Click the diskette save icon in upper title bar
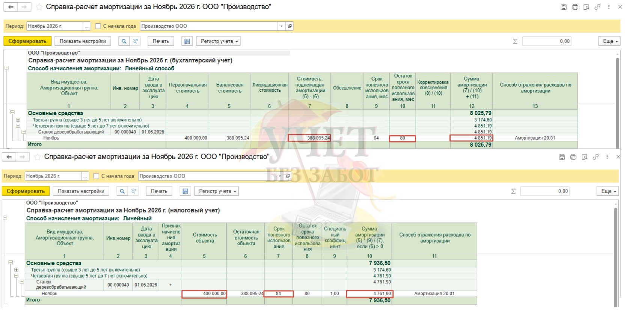Image resolution: width=644 pixels, height=326 pixels. click(563, 7)
